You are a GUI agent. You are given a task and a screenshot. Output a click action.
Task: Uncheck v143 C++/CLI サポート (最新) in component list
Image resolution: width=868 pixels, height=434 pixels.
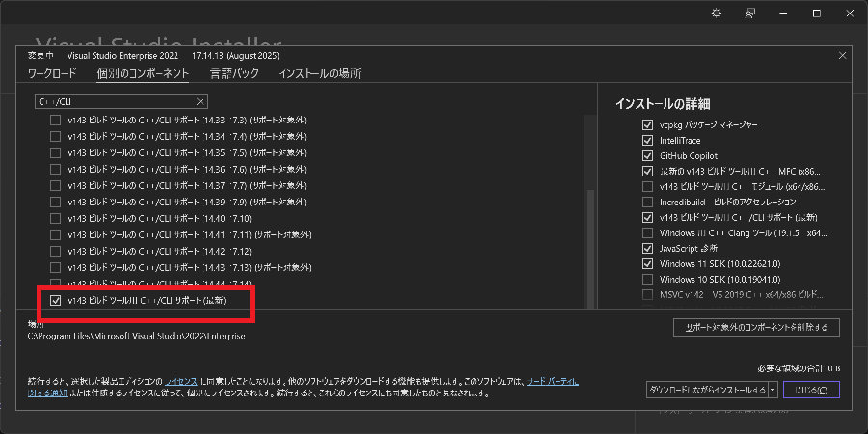(55, 301)
